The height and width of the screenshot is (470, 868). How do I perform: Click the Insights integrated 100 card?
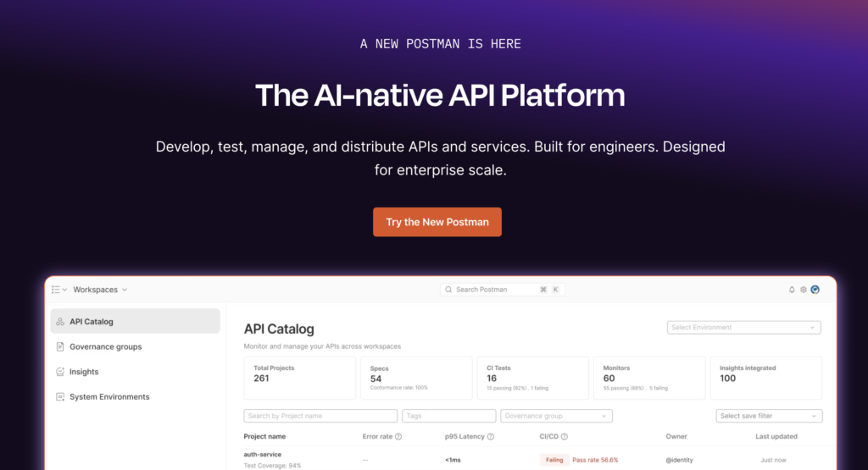pyautogui.click(x=766, y=378)
